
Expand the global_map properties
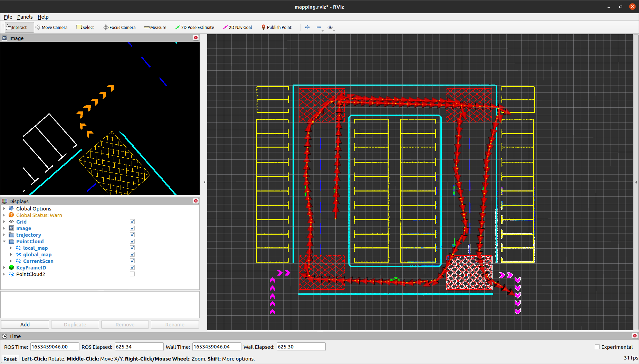[x=11, y=254]
